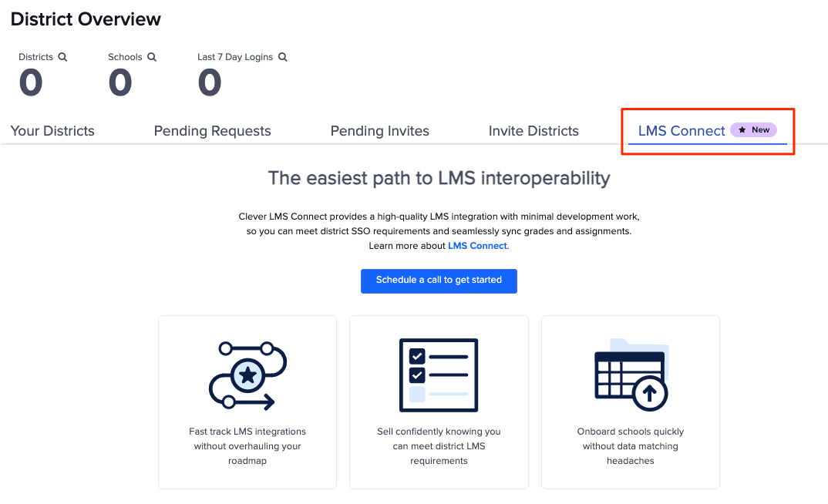Click the Fast track LMS integrations card
Screen dimensions: 828x504
tap(247, 402)
